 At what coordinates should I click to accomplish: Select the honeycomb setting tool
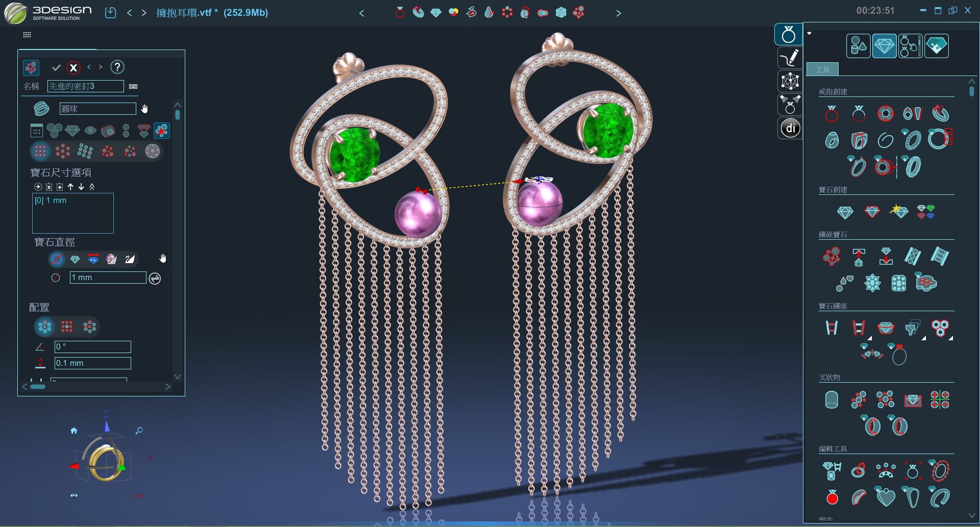(940, 327)
